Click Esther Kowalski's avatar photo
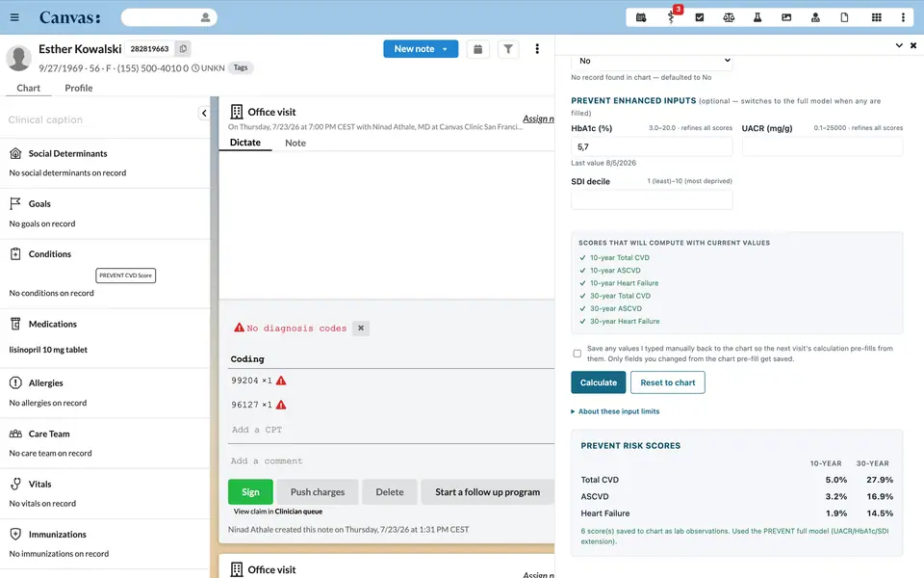The width and height of the screenshot is (924, 578). pyautogui.click(x=18, y=58)
